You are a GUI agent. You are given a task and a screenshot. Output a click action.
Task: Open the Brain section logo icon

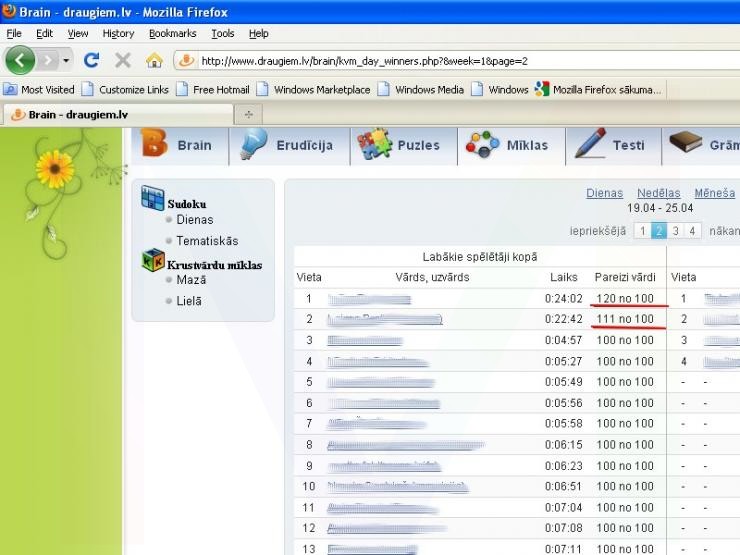(x=155, y=144)
